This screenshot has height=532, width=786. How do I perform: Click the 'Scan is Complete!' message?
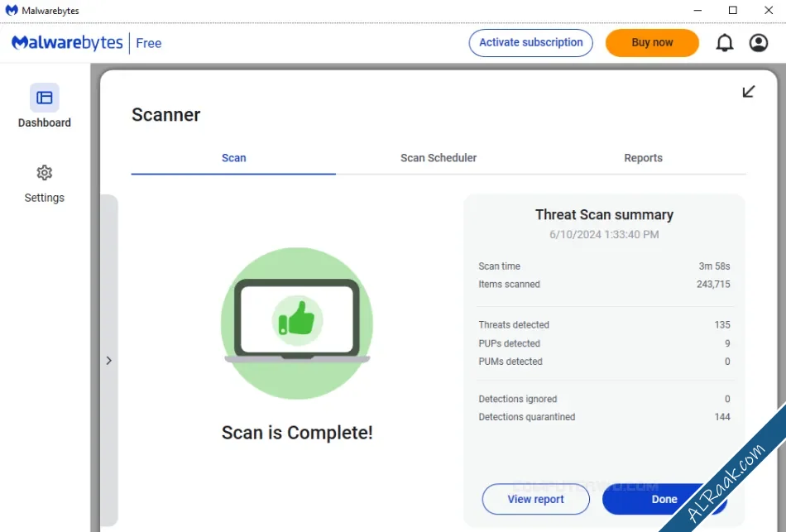[x=297, y=433]
